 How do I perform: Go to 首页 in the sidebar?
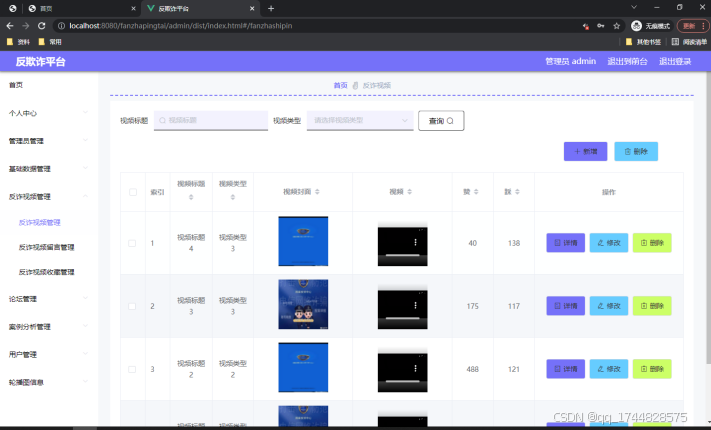tap(16, 85)
